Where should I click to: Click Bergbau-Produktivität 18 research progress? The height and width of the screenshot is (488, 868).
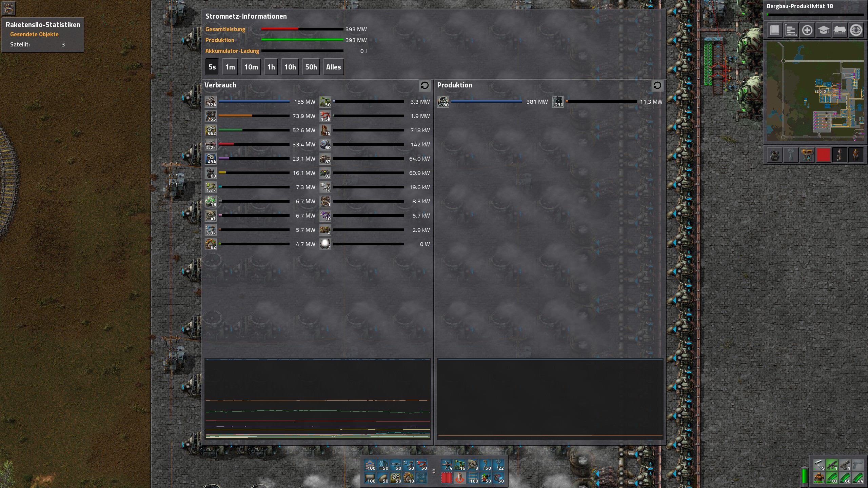(815, 9)
